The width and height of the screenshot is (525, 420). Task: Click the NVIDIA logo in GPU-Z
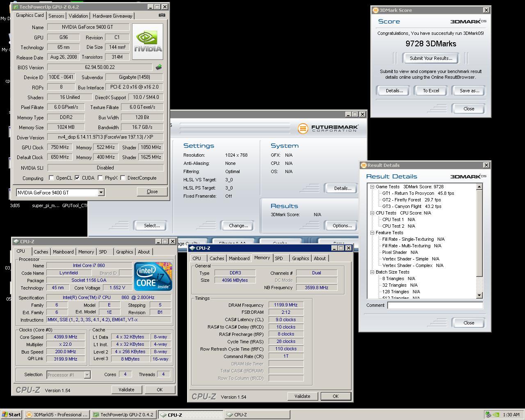148,42
